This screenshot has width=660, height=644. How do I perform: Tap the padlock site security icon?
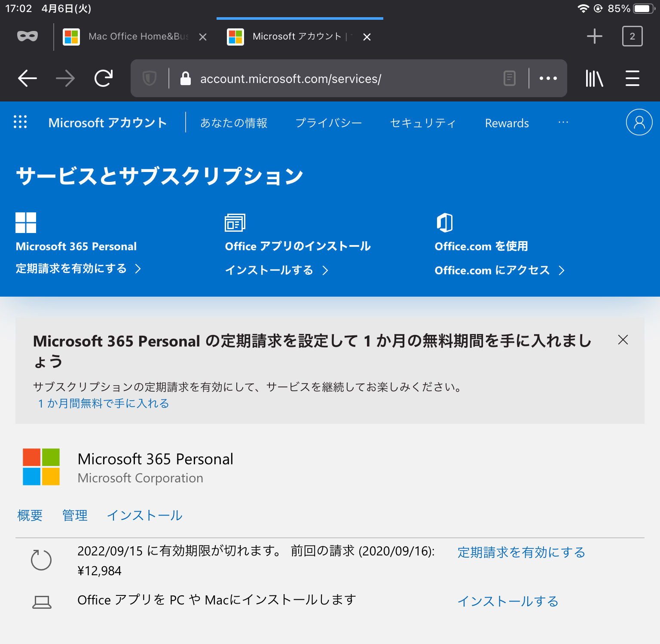click(x=186, y=78)
